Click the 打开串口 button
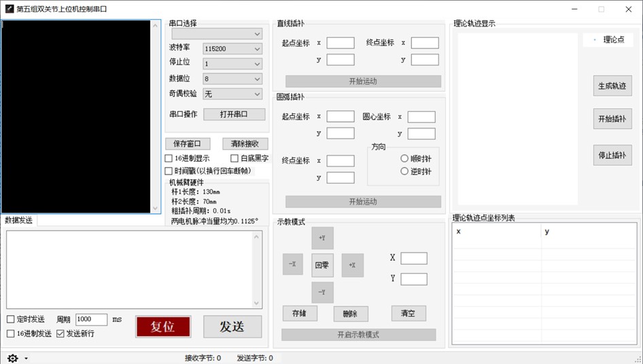Viewport: 643px width, 364px height. (234, 114)
